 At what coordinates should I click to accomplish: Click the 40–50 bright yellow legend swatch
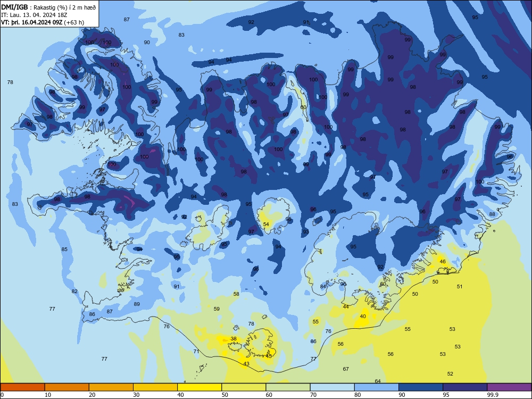coord(199,387)
